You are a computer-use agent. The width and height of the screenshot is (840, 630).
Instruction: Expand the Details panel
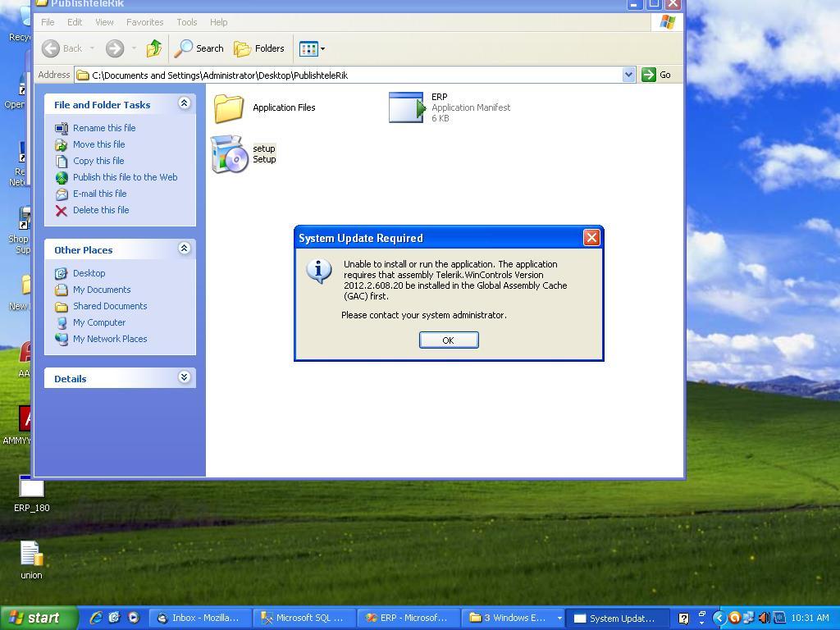(184, 377)
